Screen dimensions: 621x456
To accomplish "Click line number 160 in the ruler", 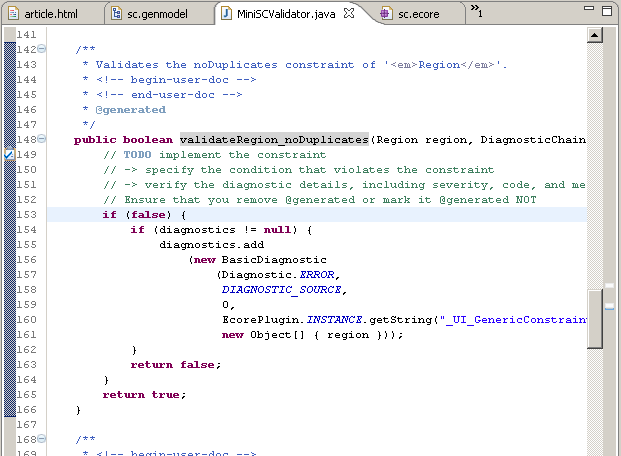I will coord(26,319).
